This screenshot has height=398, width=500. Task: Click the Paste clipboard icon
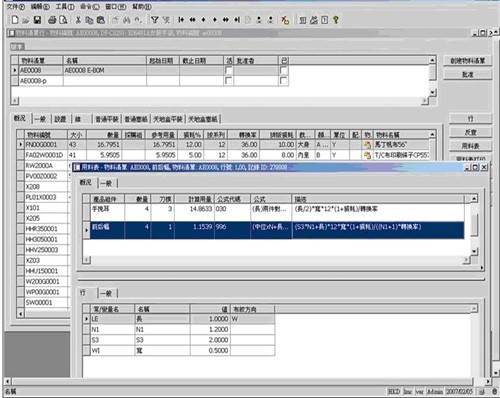[101, 20]
